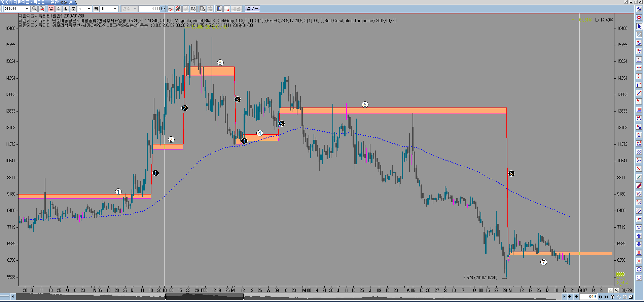Click the up-down arrows toolbar icon
Screen dimensions: 644x302
click(x=193, y=9)
